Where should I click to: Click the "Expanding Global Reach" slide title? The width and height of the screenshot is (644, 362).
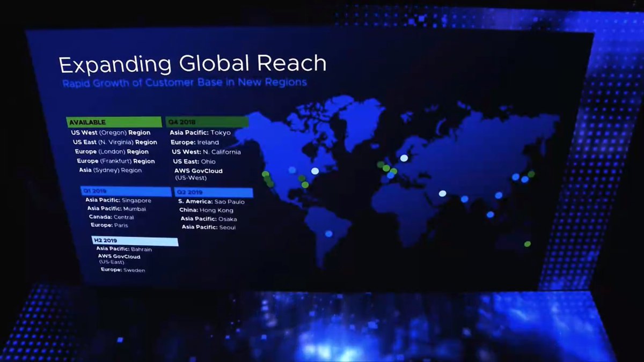[192, 64]
